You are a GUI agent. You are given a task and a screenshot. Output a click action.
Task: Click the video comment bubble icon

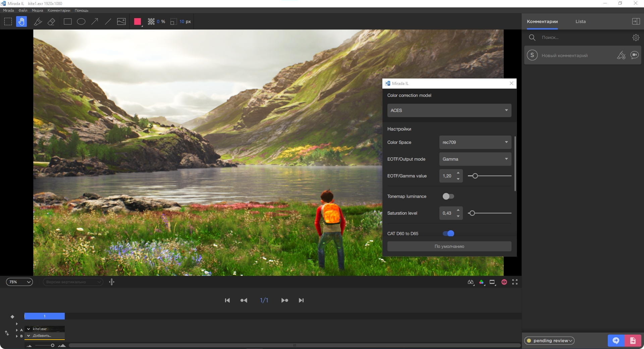click(x=634, y=55)
